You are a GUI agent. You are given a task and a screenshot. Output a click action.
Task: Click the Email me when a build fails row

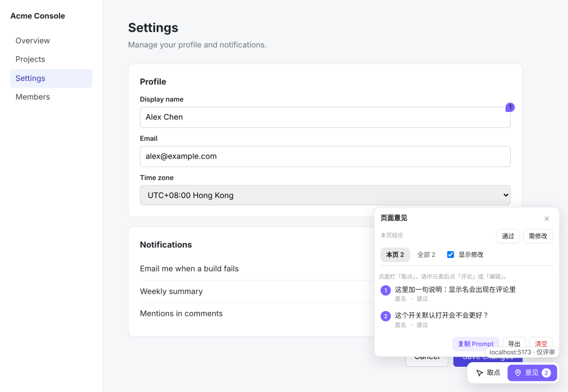coord(258,269)
